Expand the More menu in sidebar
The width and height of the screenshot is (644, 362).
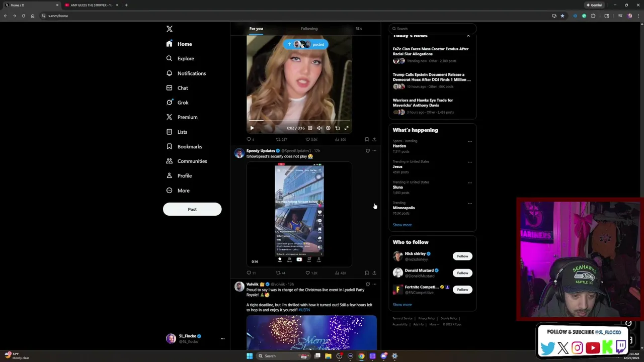coord(178,191)
